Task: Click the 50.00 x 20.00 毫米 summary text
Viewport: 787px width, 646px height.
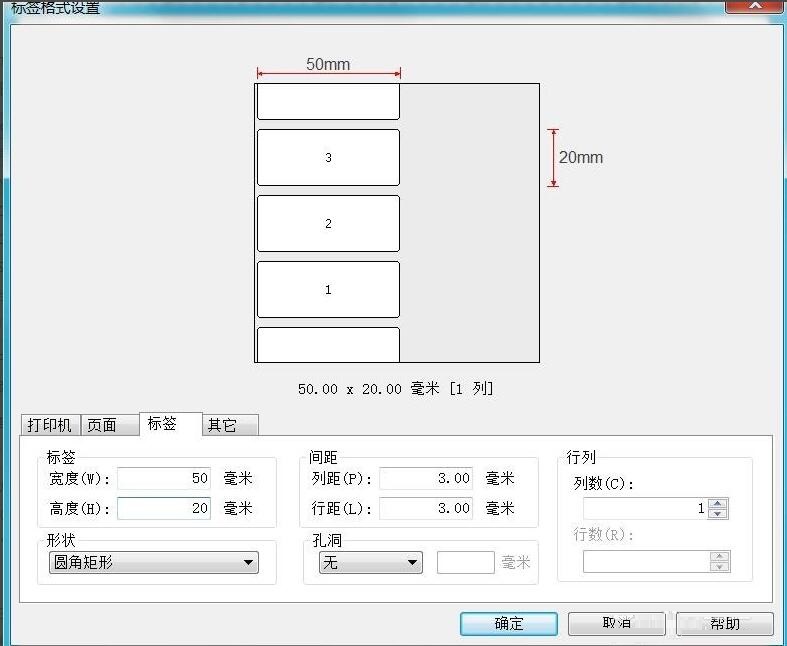Action: coord(396,389)
